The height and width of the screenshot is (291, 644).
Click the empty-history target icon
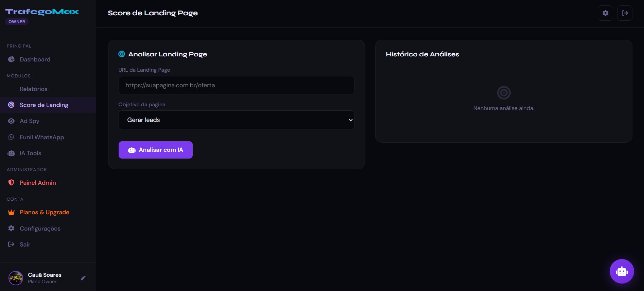point(504,92)
